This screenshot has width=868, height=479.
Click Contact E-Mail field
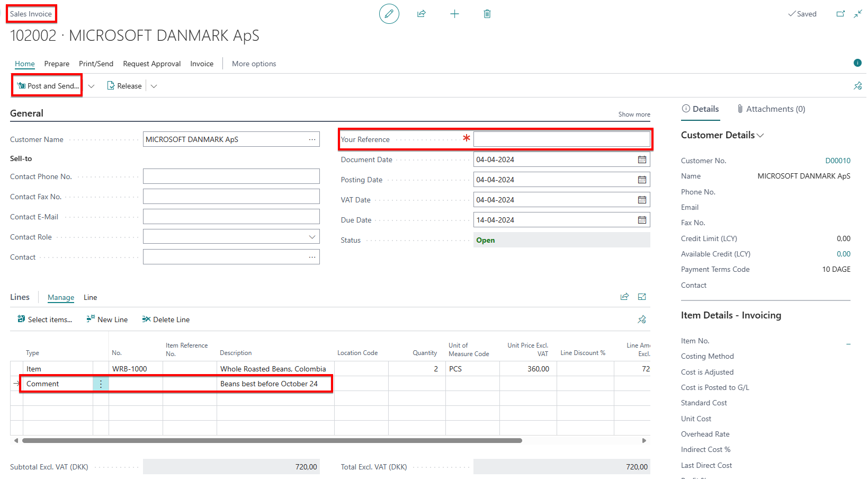point(231,217)
